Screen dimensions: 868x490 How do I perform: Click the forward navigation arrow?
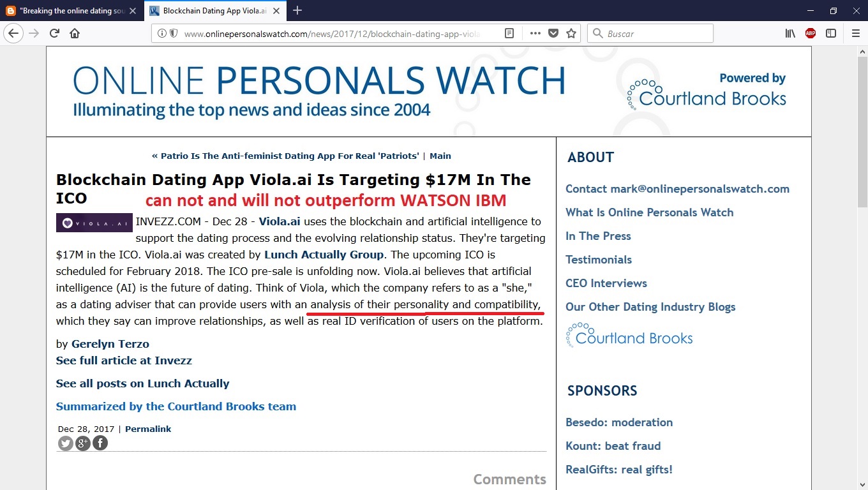click(x=34, y=33)
